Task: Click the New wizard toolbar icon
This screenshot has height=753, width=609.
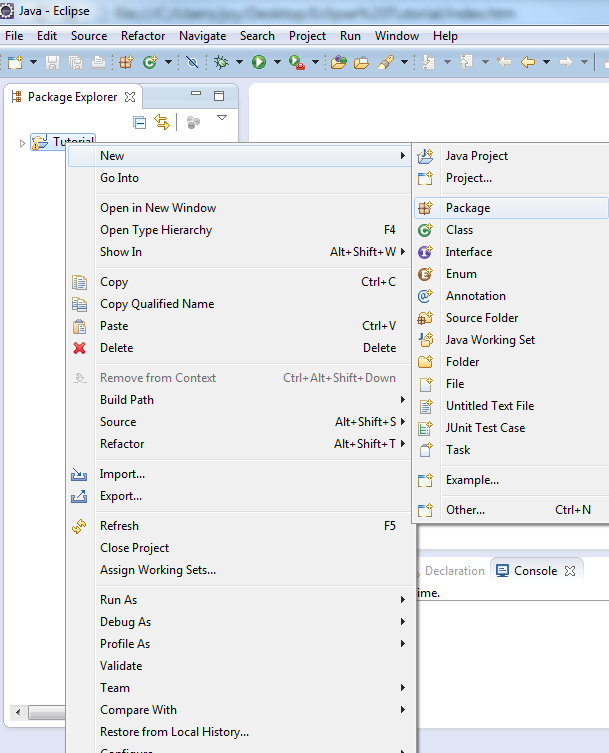Action: [15, 62]
